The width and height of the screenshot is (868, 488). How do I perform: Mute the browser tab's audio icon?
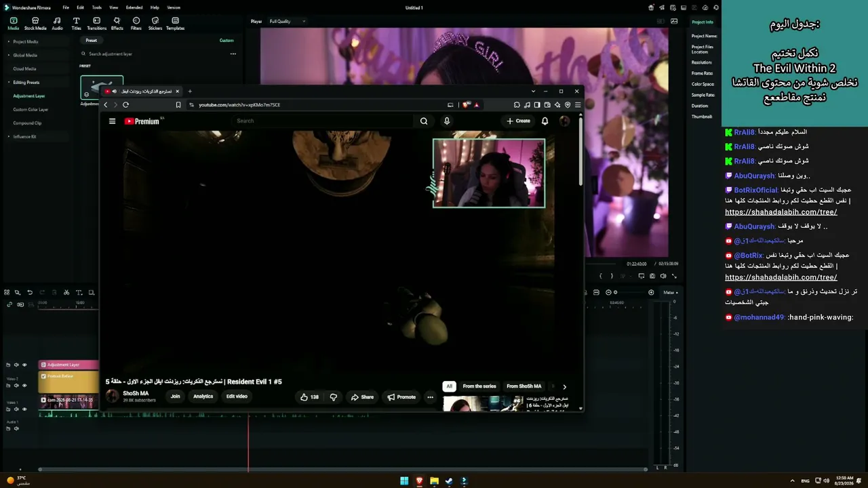pyautogui.click(x=114, y=91)
